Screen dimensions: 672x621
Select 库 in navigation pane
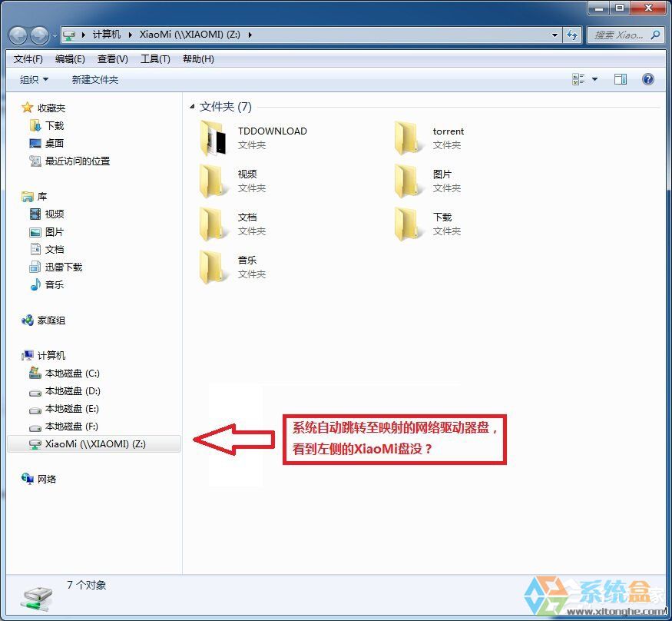point(35,197)
